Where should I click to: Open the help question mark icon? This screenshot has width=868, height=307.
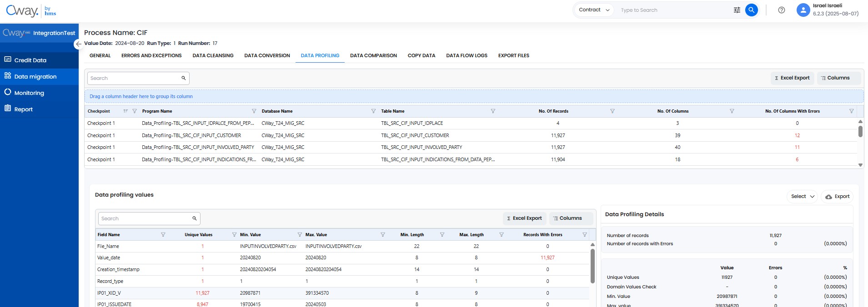(x=782, y=10)
